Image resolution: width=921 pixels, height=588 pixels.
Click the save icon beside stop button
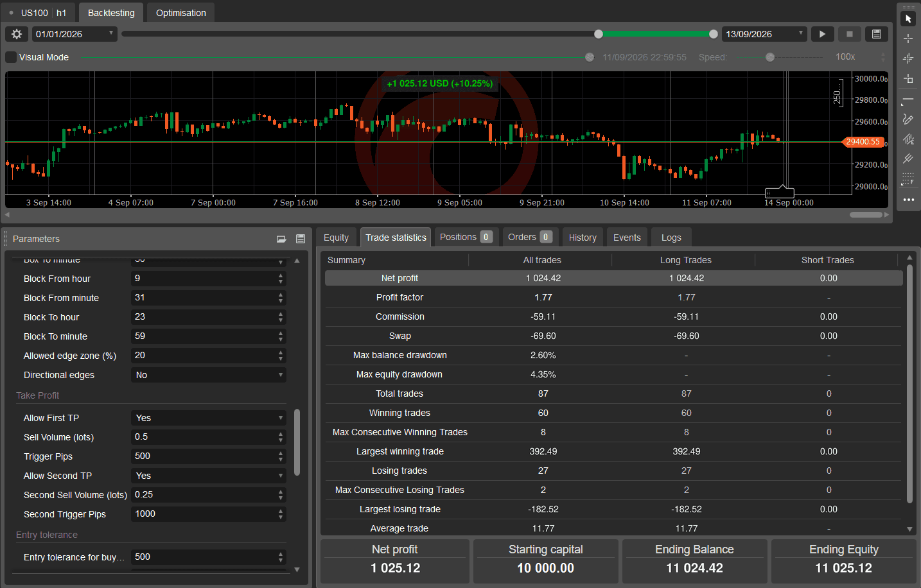point(877,34)
